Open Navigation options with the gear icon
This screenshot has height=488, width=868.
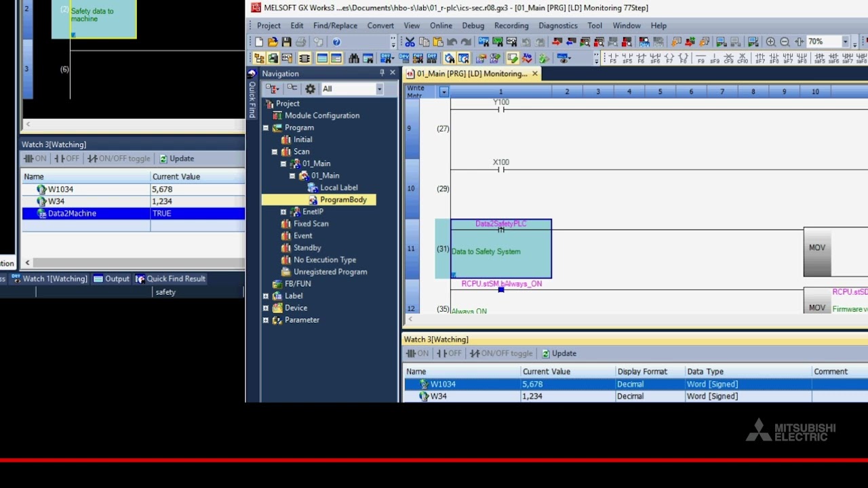click(311, 89)
